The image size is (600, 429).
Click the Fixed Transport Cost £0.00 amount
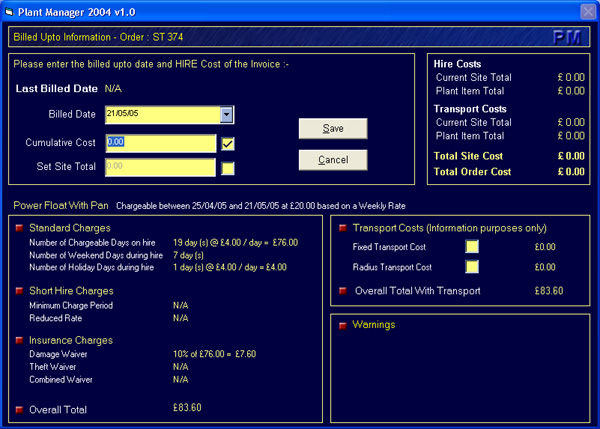click(545, 247)
